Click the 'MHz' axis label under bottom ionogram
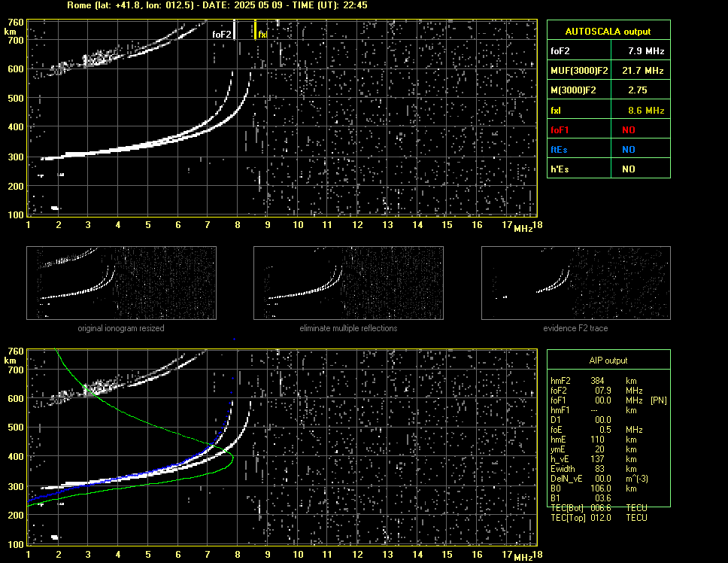 523,558
